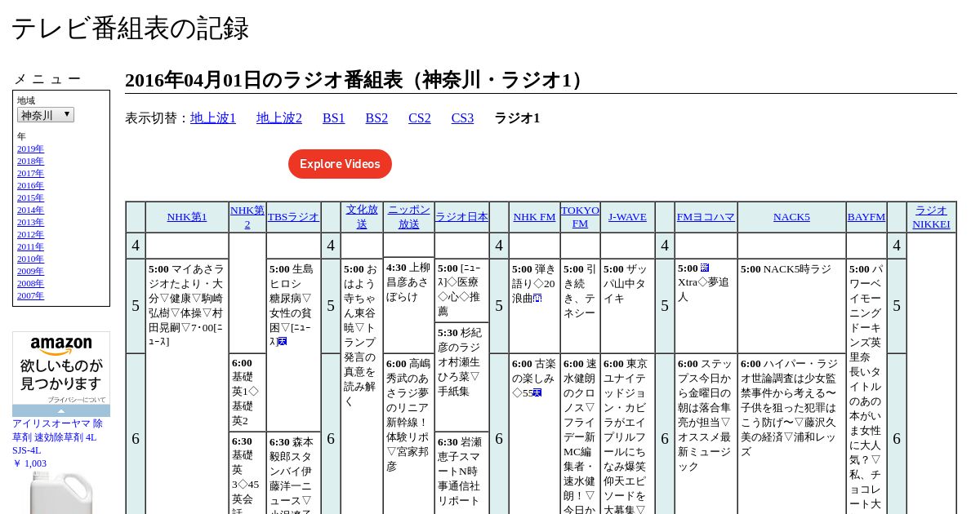Image resolution: width=980 pixels, height=514 pixels.
Task: Open the ラジオ日本 station link
Action: tap(461, 217)
